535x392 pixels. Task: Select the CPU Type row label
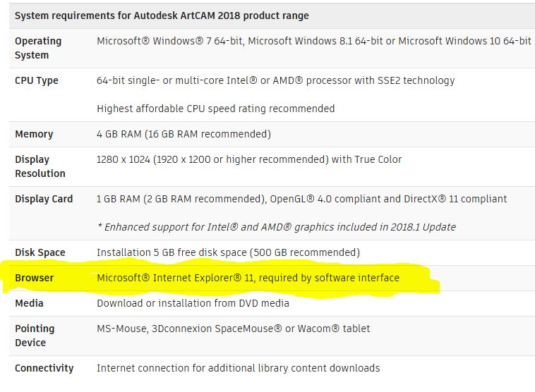(x=37, y=80)
